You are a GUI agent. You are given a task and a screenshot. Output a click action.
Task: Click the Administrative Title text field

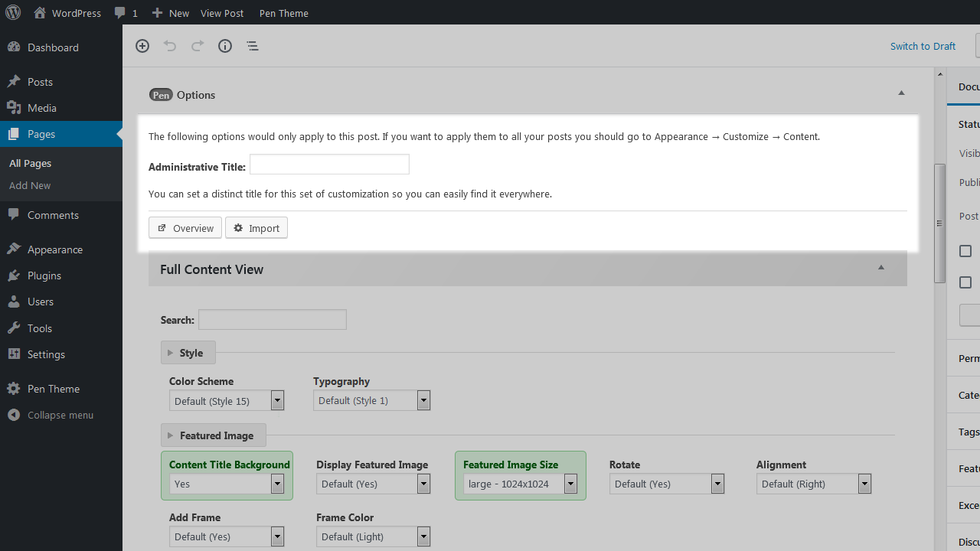(329, 165)
